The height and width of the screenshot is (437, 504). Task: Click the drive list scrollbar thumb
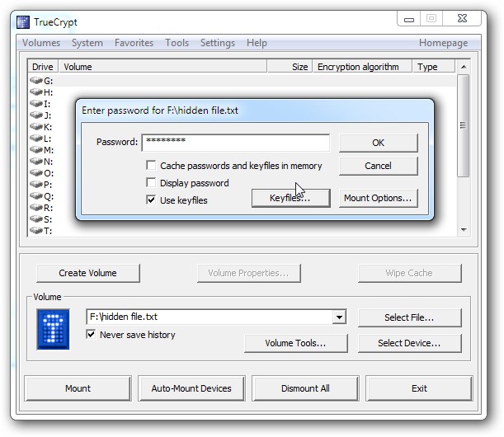pos(464,125)
